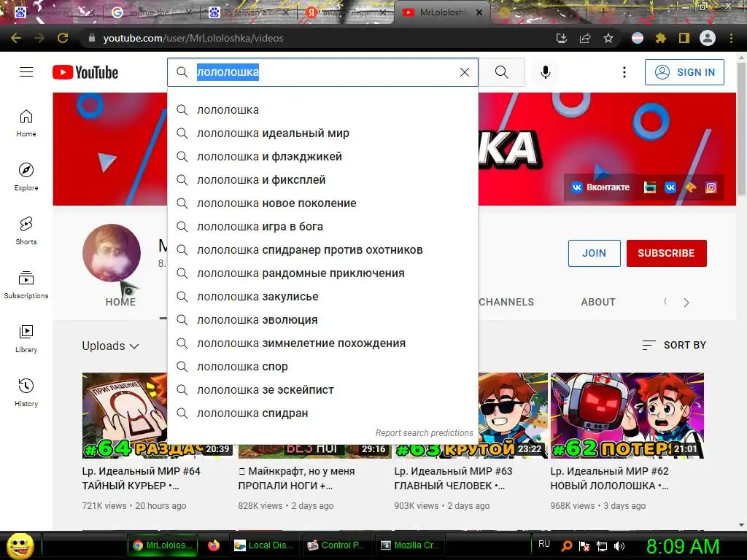
Task: Open the YouTube hamburger guide menu
Action: tap(26, 72)
